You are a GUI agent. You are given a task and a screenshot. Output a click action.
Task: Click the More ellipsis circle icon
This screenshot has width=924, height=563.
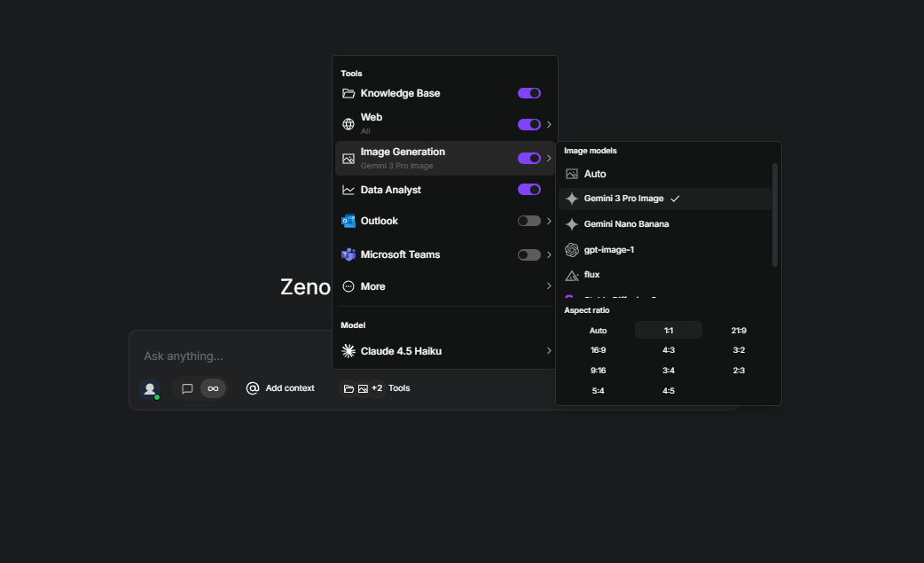pos(348,286)
